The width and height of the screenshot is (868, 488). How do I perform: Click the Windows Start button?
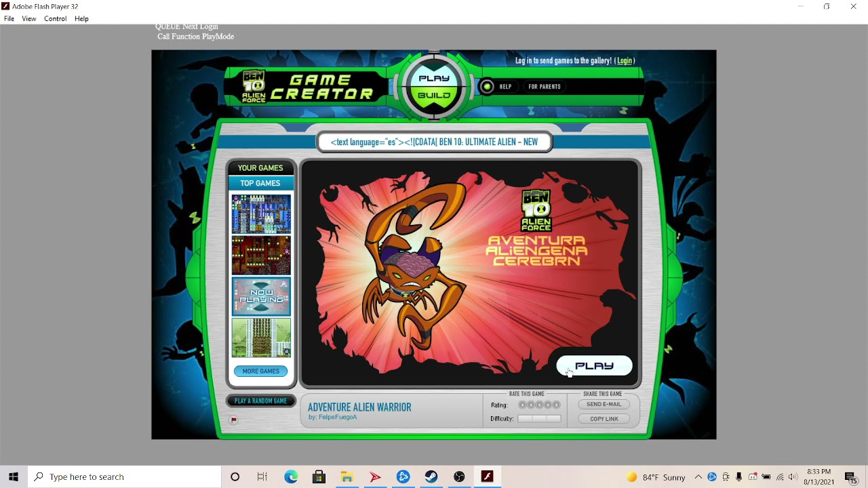click(x=14, y=477)
